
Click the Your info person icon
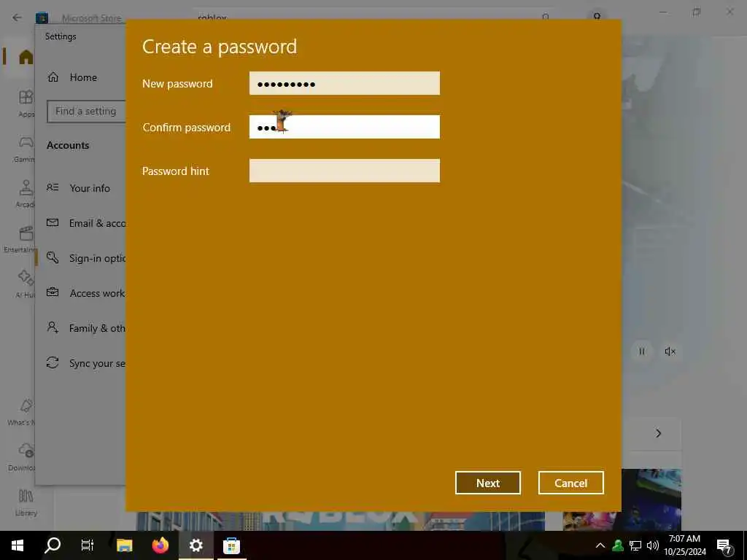tap(53, 187)
